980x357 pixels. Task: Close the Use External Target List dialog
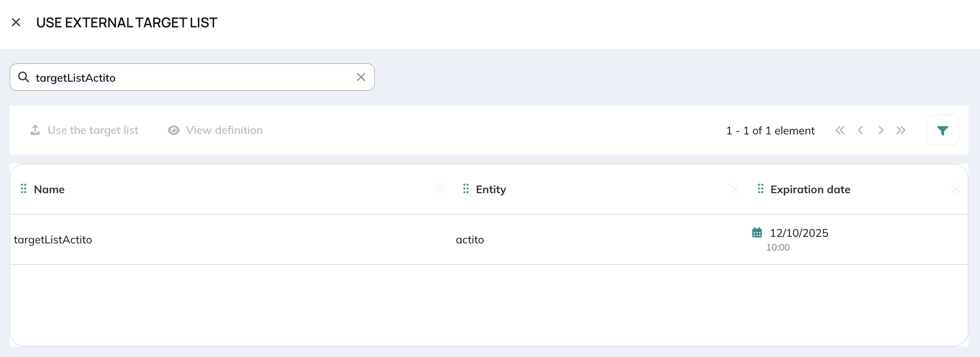click(x=16, y=22)
